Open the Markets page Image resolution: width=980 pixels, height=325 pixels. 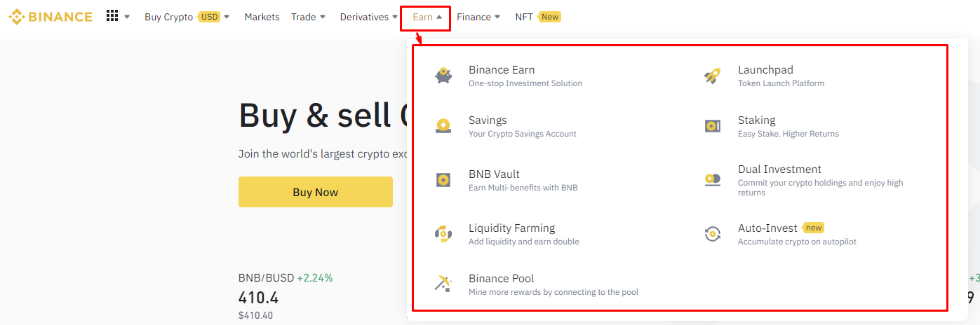(x=262, y=17)
